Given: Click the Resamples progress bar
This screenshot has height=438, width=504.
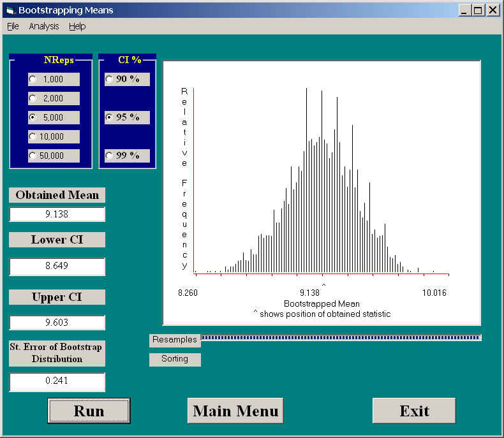Looking at the screenshot, I should click(341, 338).
